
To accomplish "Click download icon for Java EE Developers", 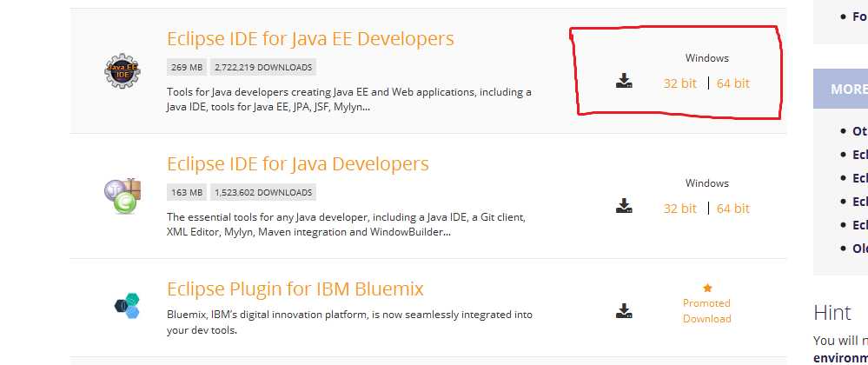I will coord(624,81).
